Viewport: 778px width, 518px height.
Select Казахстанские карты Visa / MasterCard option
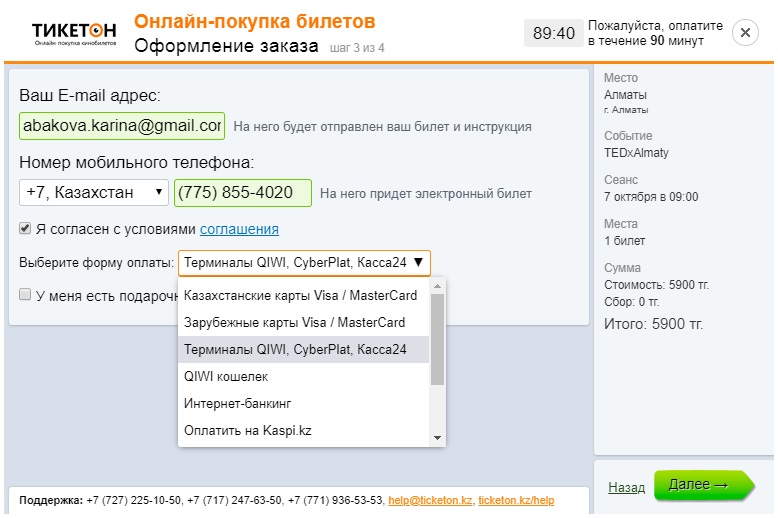click(303, 296)
